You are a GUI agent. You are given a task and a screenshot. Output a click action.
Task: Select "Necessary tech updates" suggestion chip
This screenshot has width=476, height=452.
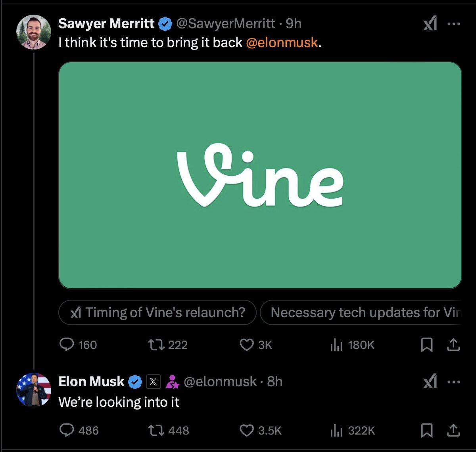[361, 312]
